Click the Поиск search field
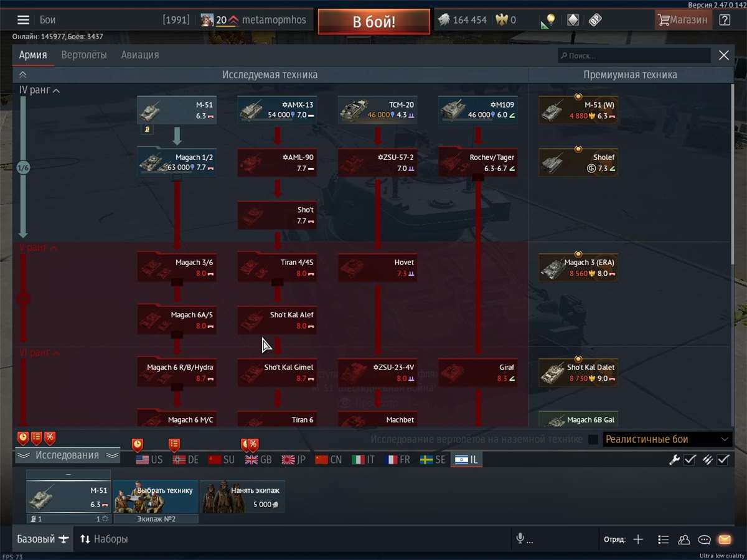The image size is (747, 560). point(634,55)
